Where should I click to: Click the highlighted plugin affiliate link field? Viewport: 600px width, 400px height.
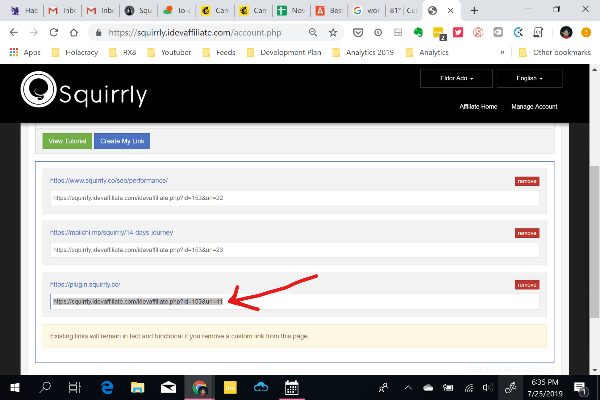pos(295,302)
